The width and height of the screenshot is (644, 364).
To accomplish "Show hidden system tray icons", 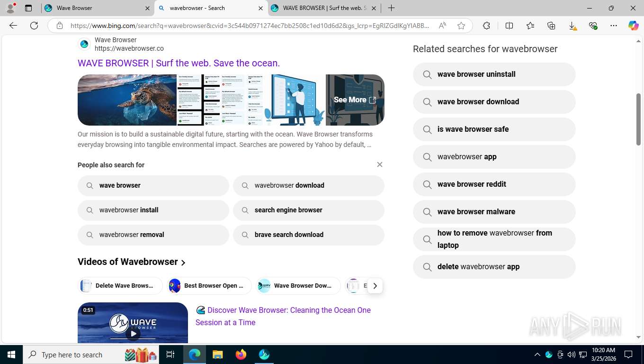I will click(x=537, y=355).
